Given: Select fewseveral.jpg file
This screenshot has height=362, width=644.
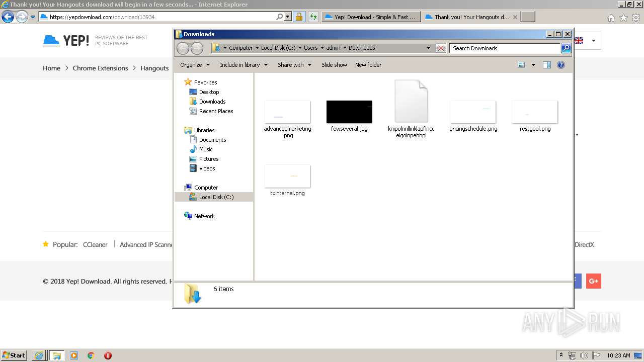Looking at the screenshot, I should [349, 112].
